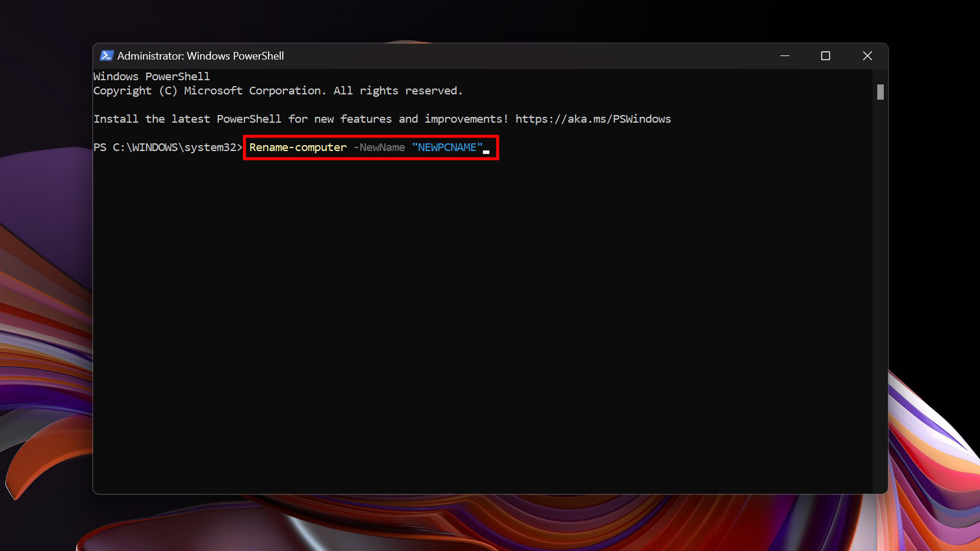Click the desktop wallpaper left of the window
Screen dimensions: 980x551
click(44, 265)
